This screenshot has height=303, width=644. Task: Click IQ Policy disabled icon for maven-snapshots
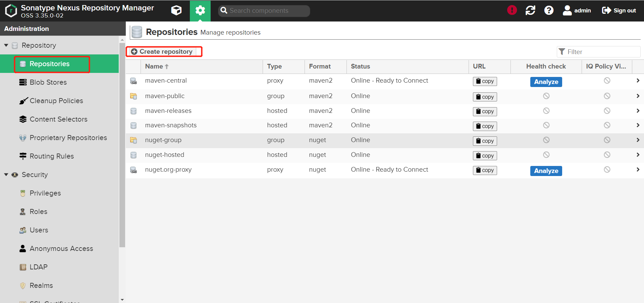coord(607,125)
